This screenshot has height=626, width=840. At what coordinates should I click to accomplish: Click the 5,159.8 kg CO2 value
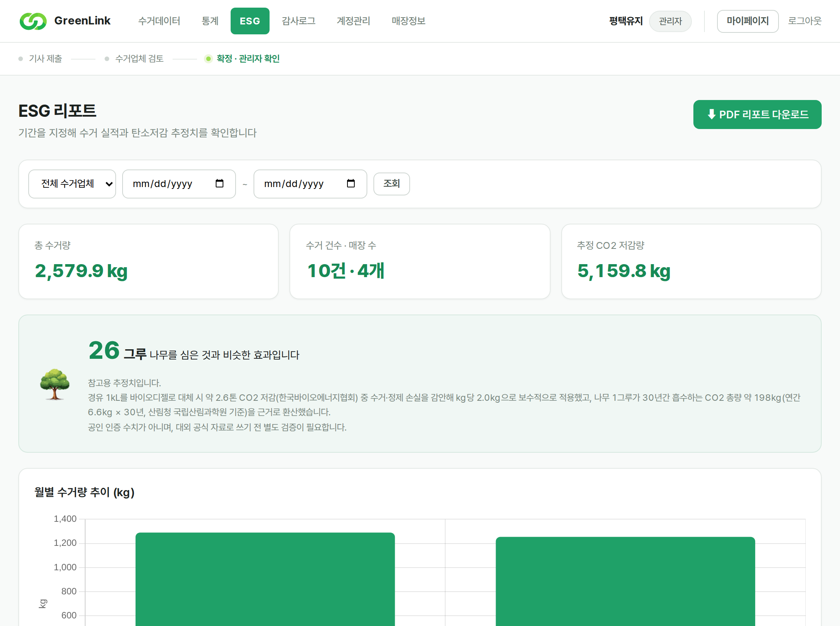[624, 271]
